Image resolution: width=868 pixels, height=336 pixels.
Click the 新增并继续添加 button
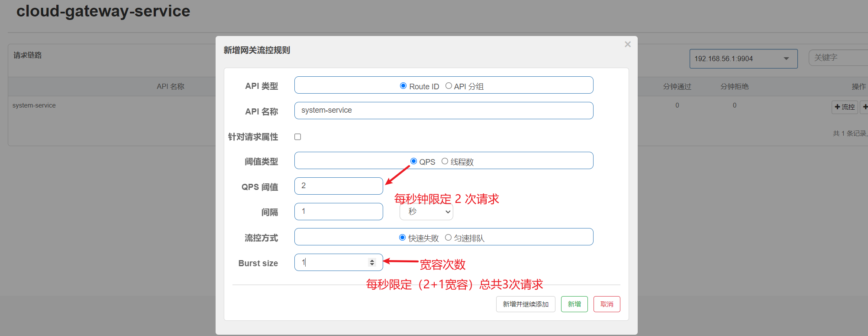tap(525, 304)
